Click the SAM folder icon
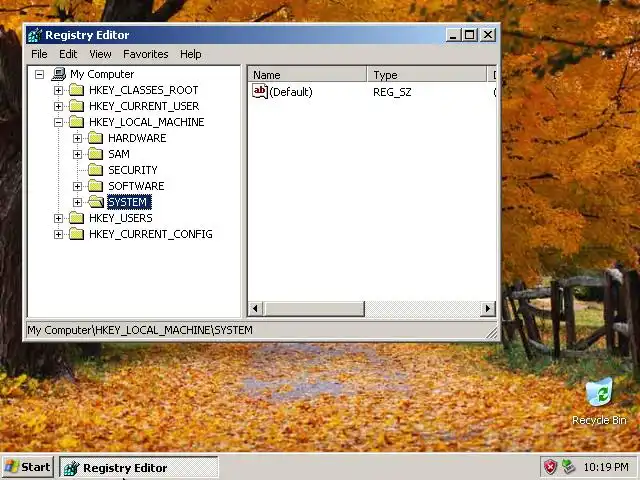 tap(96, 154)
